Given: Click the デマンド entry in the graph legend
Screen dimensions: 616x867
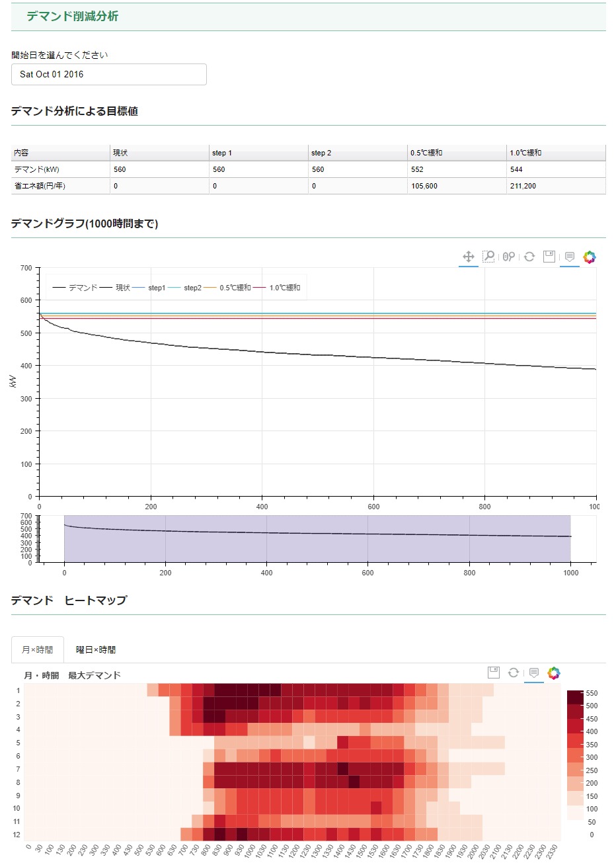Looking at the screenshot, I should tap(75, 288).
